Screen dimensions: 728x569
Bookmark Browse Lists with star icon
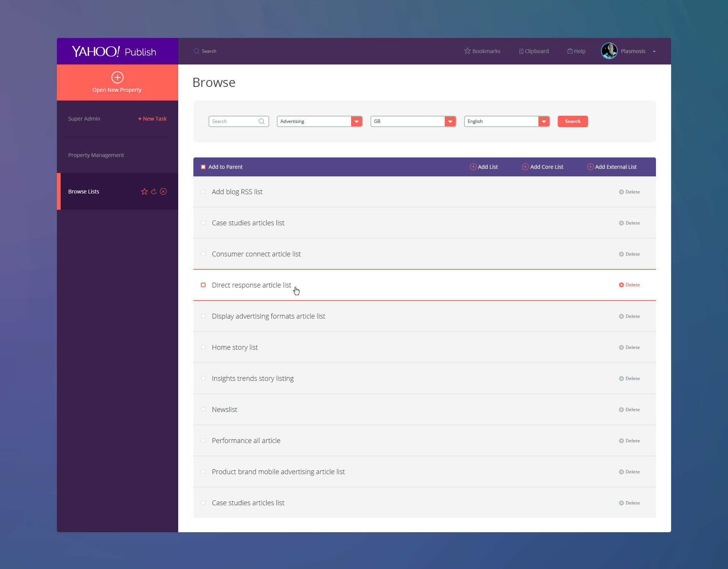[x=144, y=192]
